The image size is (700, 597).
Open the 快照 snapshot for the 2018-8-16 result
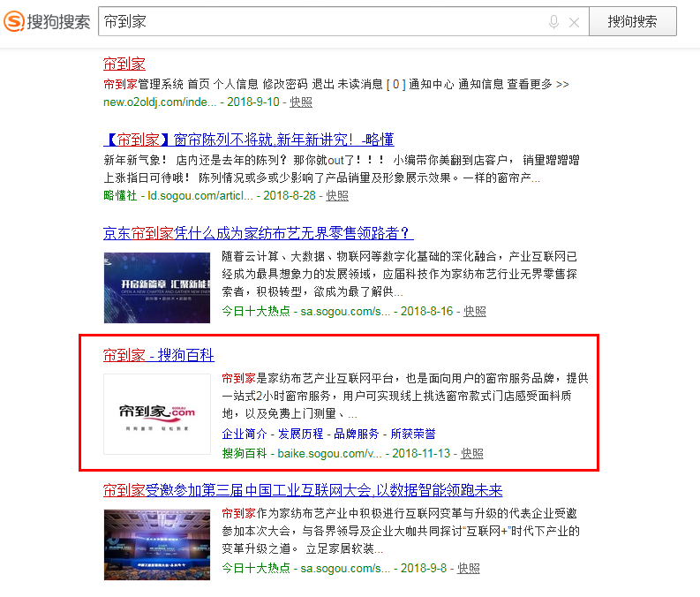(x=475, y=311)
